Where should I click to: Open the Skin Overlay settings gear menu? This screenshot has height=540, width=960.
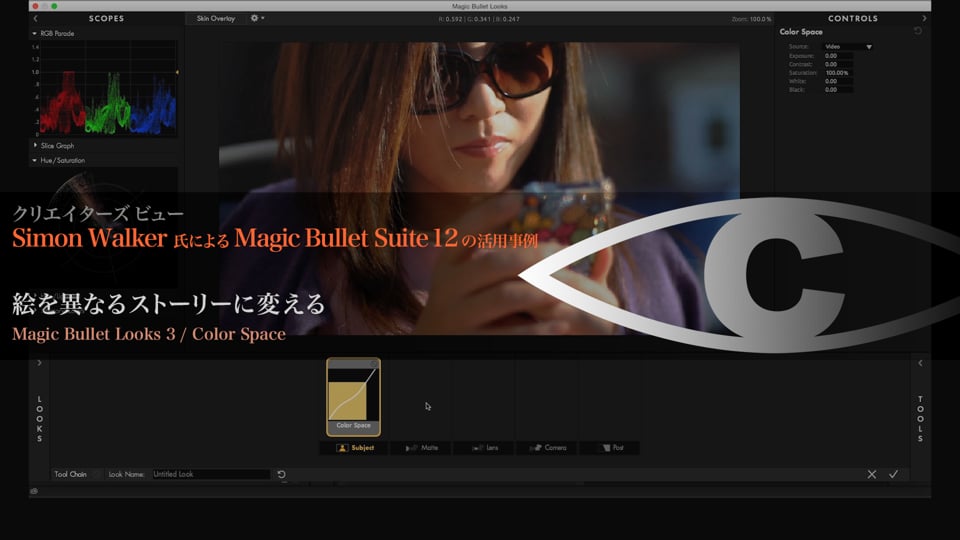click(257, 18)
